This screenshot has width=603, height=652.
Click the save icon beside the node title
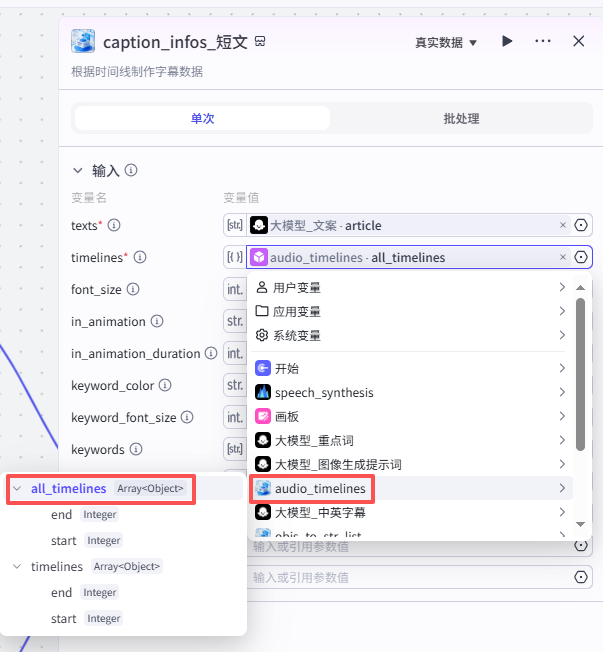(x=260, y=42)
